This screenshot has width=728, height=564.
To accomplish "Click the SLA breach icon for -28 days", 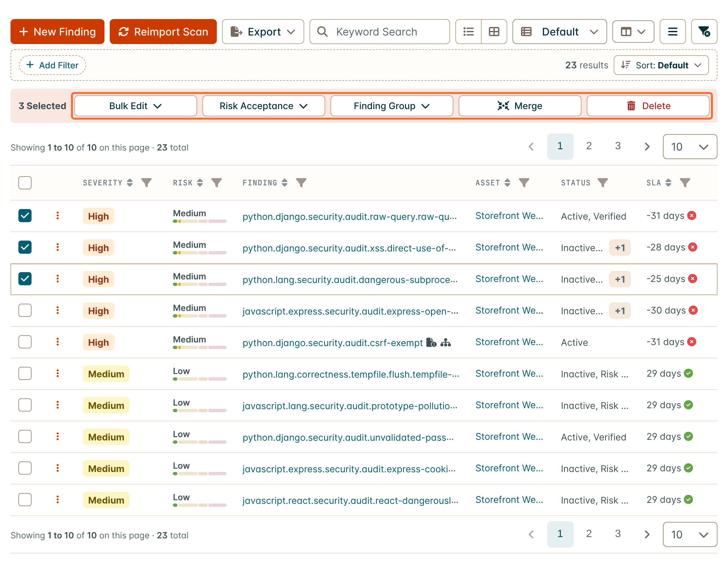I will click(x=693, y=247).
